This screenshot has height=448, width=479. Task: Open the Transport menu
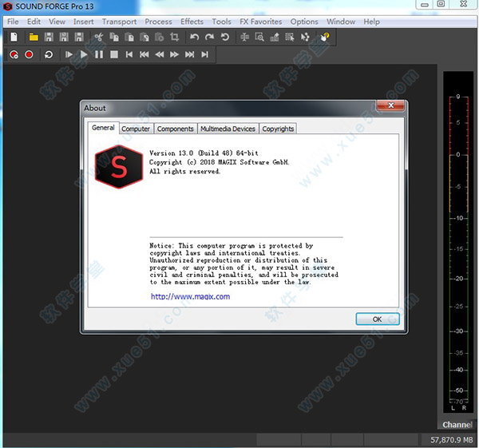click(x=120, y=22)
